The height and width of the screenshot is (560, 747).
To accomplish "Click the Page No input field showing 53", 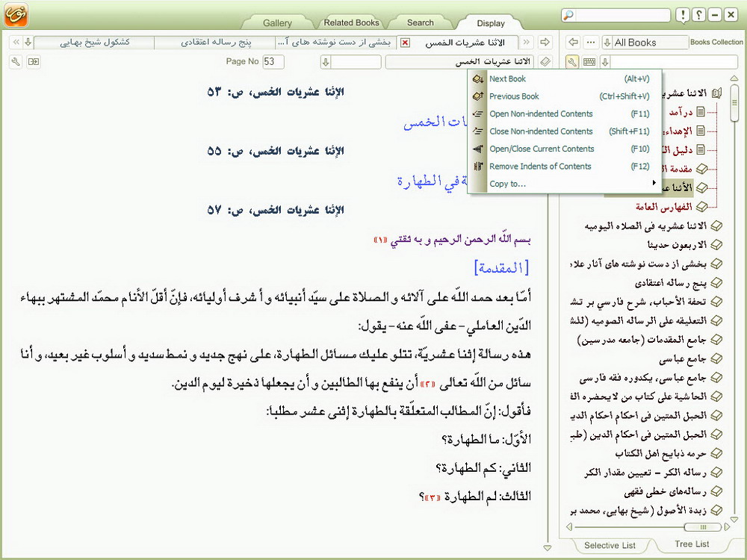I will [x=273, y=61].
